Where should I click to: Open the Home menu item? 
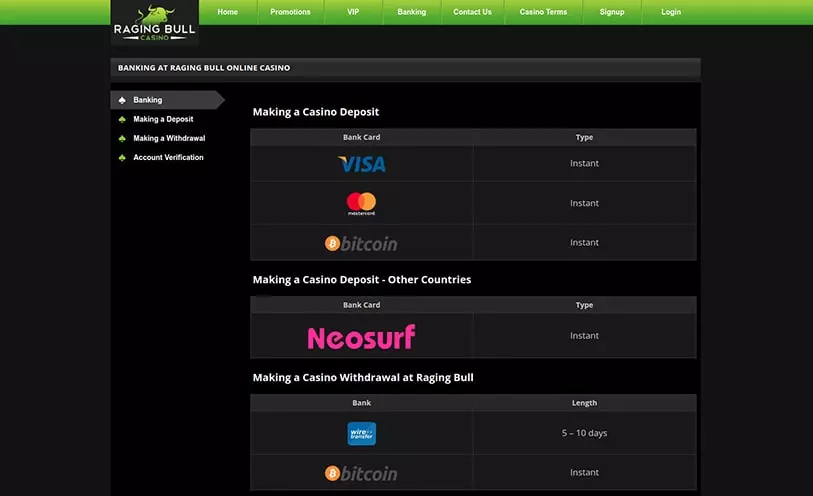point(228,12)
